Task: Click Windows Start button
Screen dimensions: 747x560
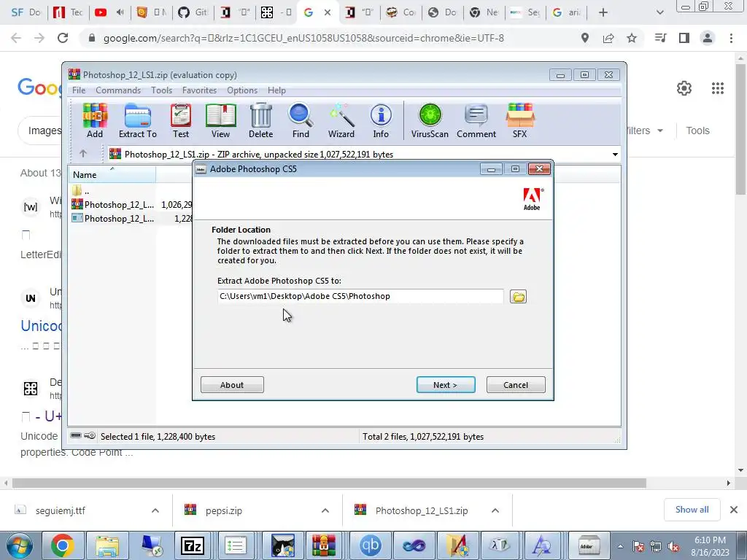Action: (20, 545)
